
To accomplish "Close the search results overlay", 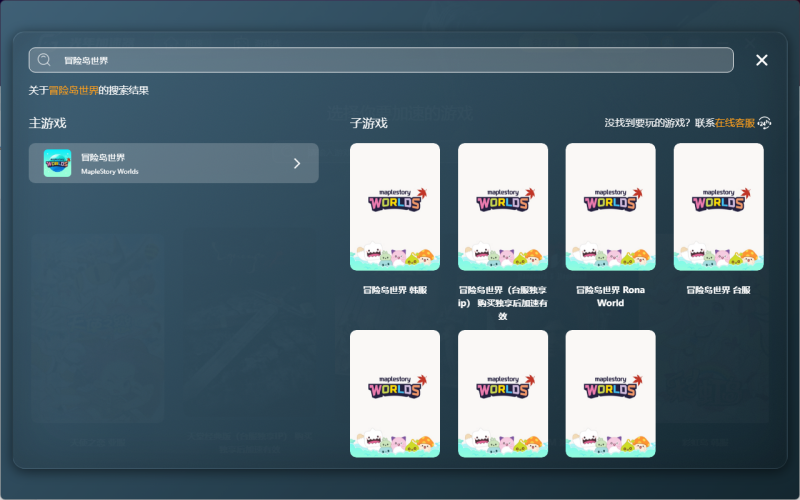I will [762, 60].
